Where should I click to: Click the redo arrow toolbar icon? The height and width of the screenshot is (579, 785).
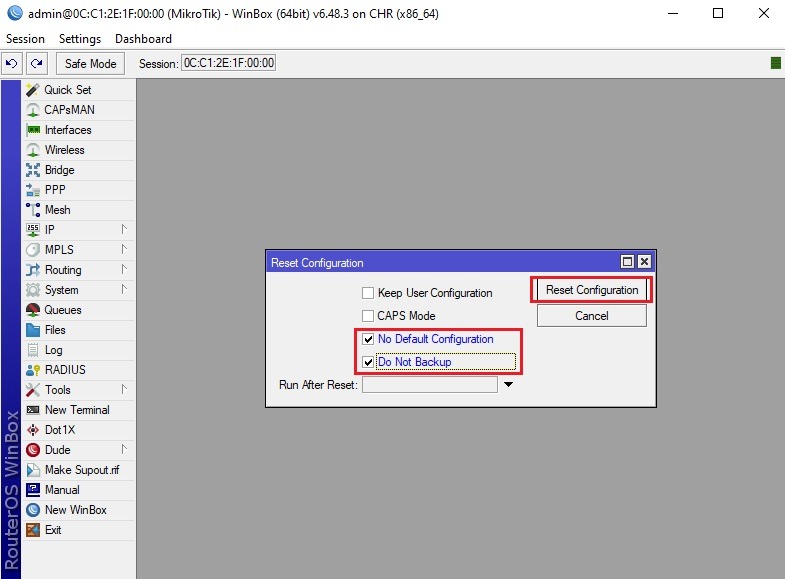36,64
